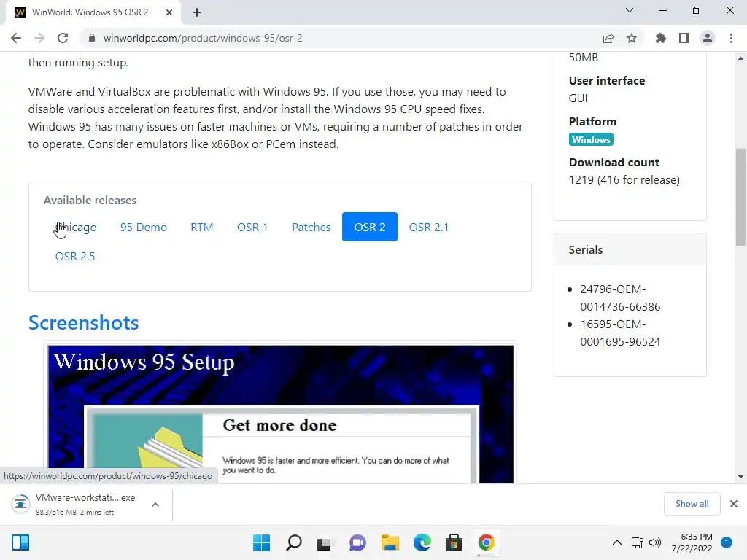Open a new tab with the plus button
Image resolution: width=747 pixels, height=560 pixels.
[x=197, y=12]
